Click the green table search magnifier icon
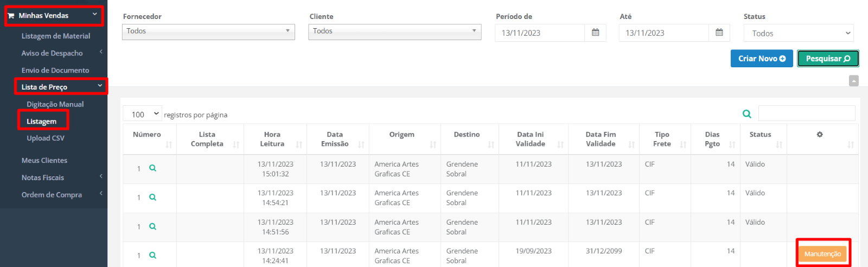Image resolution: width=868 pixels, height=267 pixels. (x=747, y=114)
